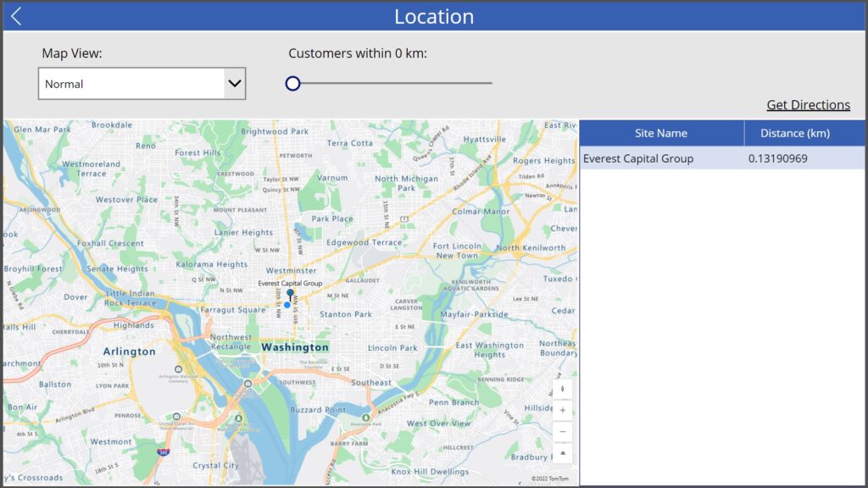Click the pitch reset icon below the zoom controls

tap(563, 452)
